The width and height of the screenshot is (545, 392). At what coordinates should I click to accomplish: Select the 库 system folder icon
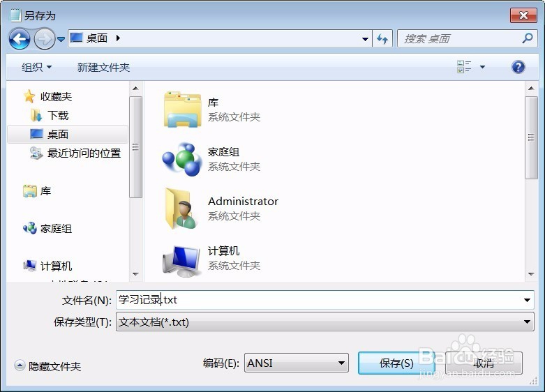click(182, 110)
